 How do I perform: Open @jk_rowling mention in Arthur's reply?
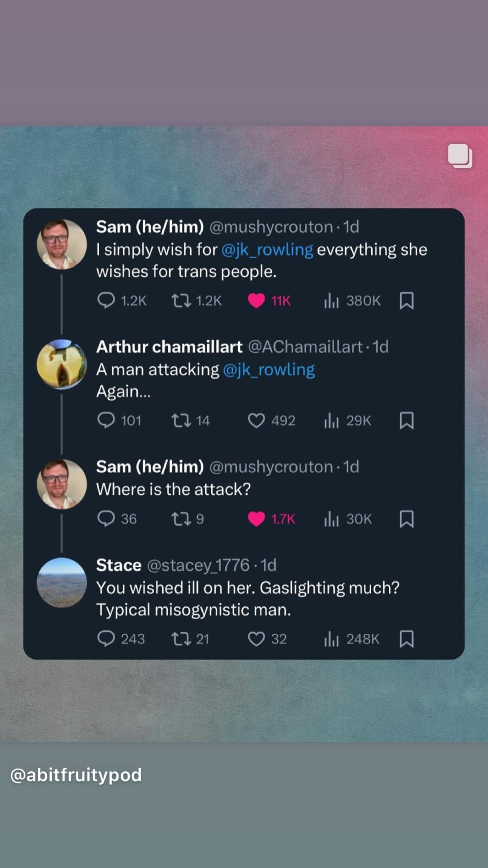(269, 369)
